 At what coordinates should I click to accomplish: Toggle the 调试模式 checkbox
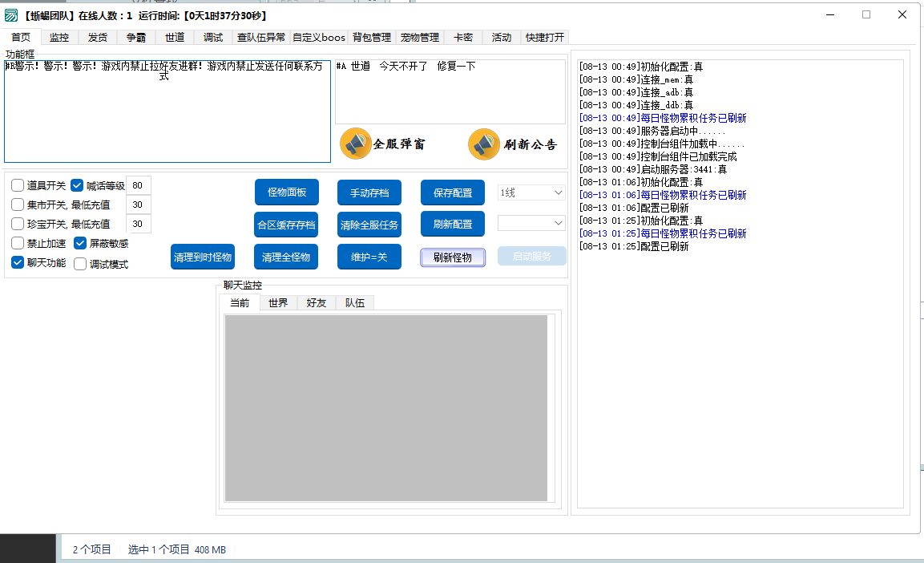coord(80,264)
